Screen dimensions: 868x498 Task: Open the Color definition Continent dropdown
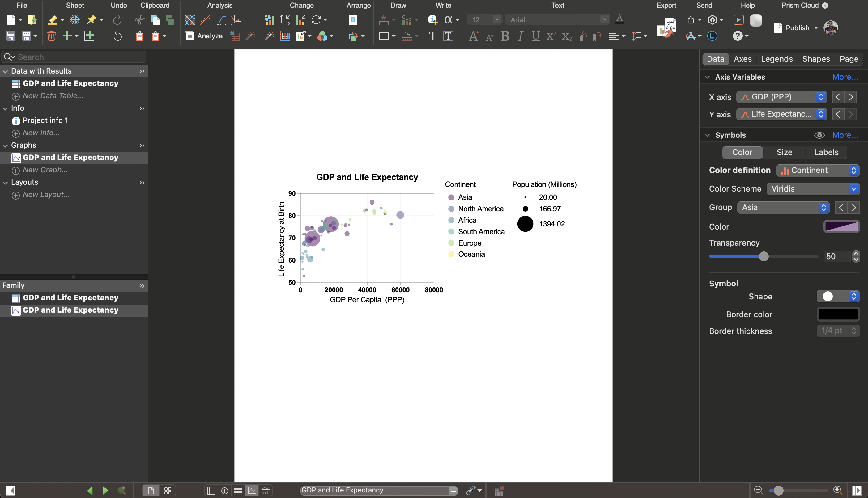pos(817,170)
